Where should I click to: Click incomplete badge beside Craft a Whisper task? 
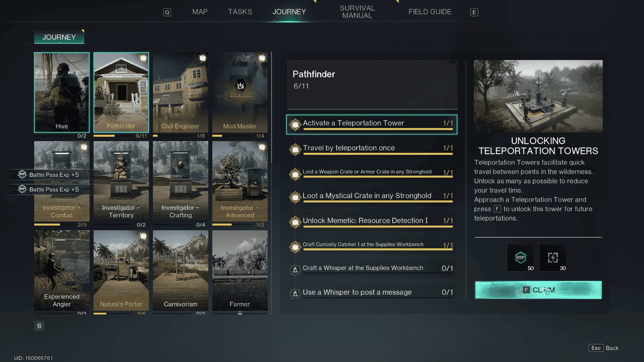click(x=295, y=269)
